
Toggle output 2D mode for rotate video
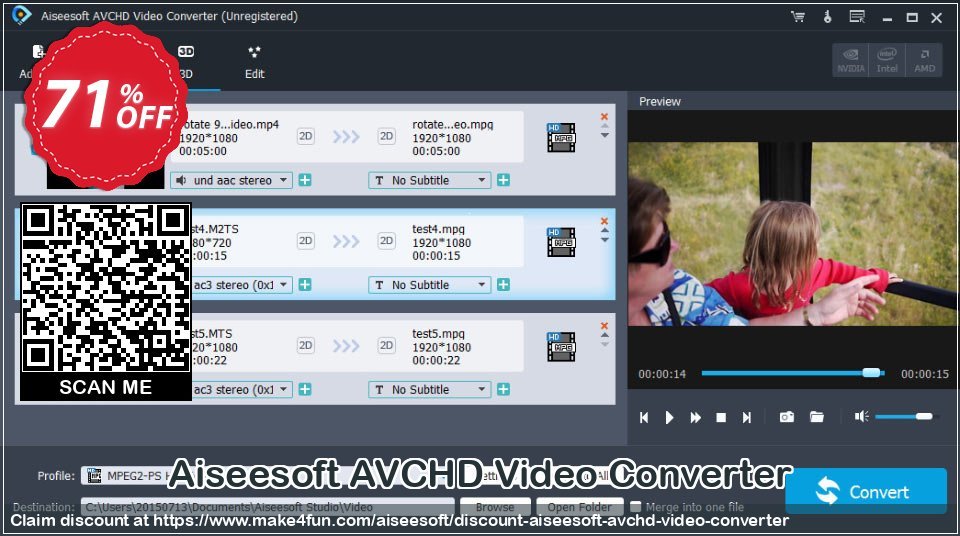[x=386, y=136]
